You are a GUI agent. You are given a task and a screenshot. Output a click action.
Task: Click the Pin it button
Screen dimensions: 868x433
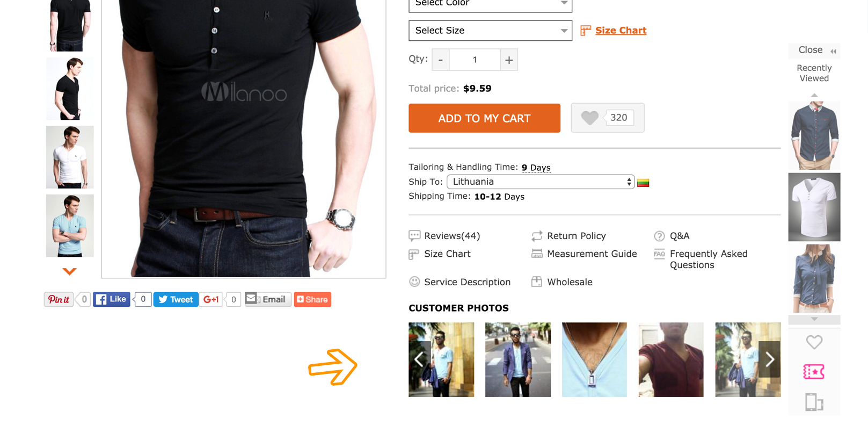(59, 299)
